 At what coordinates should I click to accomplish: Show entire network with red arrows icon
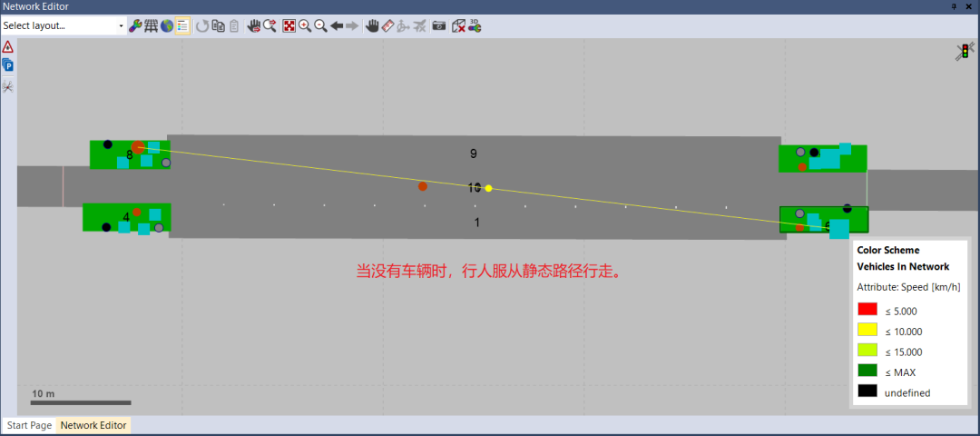pos(289,25)
